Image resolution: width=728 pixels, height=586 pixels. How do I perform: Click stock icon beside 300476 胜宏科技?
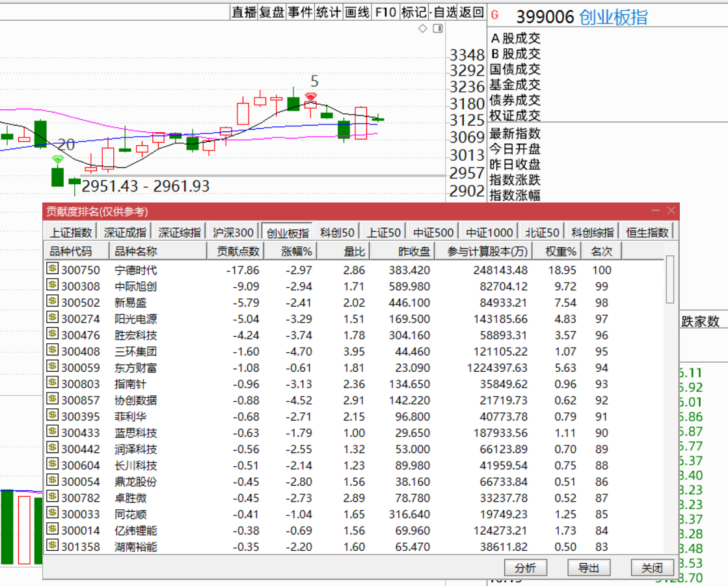tap(53, 333)
